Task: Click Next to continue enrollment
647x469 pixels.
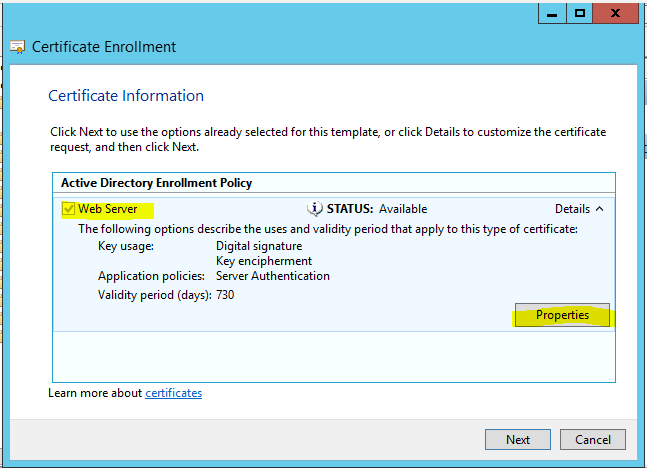Action: click(517, 439)
